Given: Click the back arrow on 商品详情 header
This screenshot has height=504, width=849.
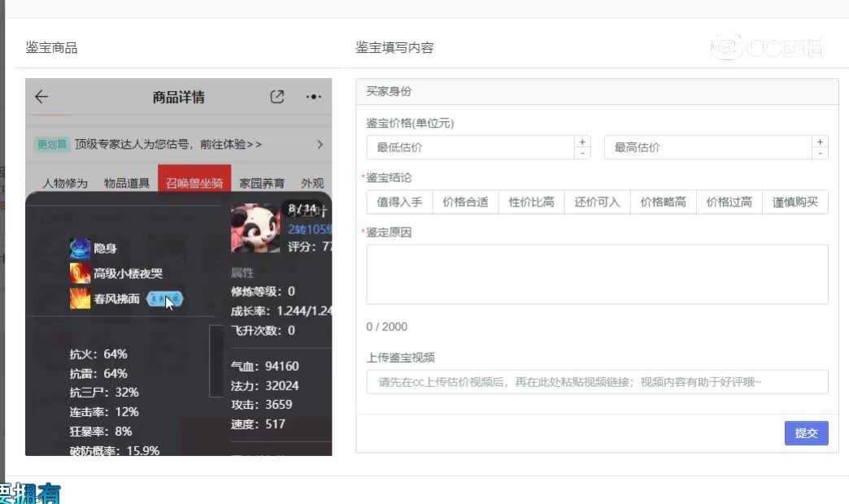Looking at the screenshot, I should click(41, 96).
